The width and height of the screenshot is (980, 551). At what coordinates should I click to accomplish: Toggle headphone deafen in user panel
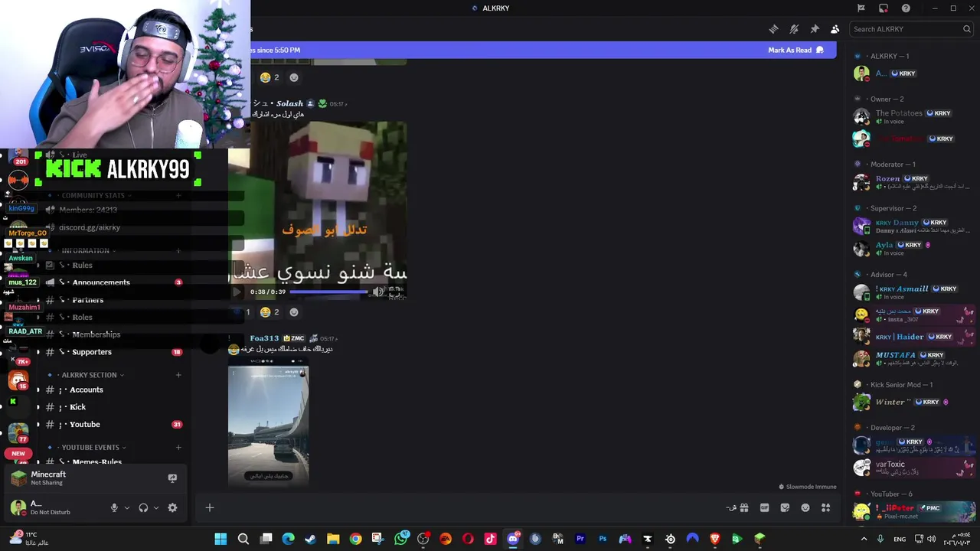pos(143,507)
